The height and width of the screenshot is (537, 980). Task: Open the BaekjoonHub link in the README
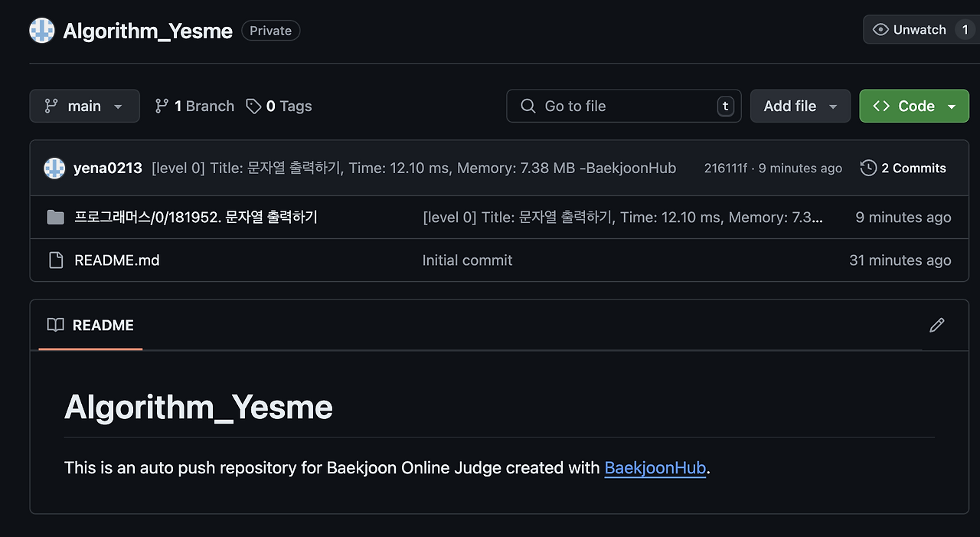(655, 467)
